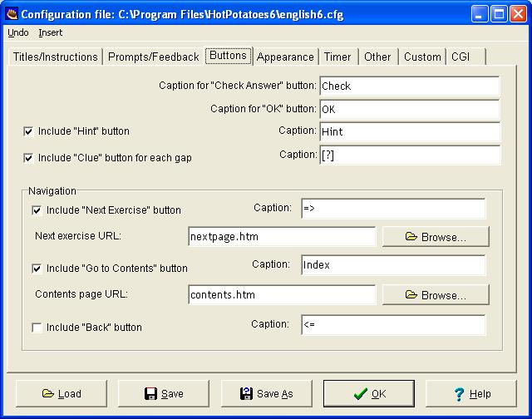This screenshot has width=532, height=419.
Task: Uncheck Include "Clue" button for each gap
Action: [28, 158]
